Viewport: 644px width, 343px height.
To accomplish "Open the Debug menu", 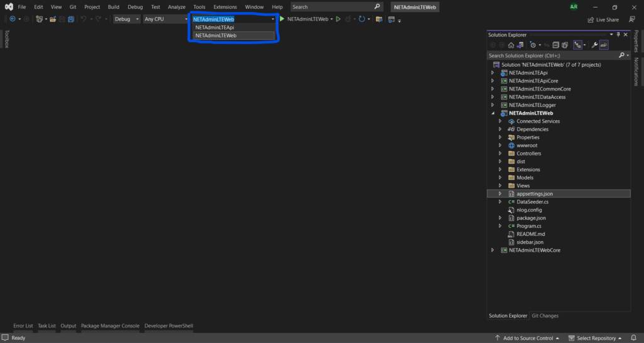I will coord(135,7).
